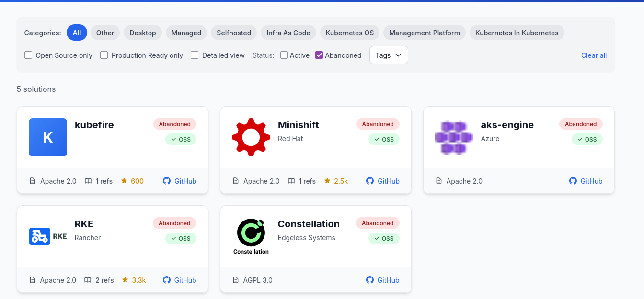Viewport: 644px width, 299px height.
Task: Check the Production Ready only option
Action: 104,55
